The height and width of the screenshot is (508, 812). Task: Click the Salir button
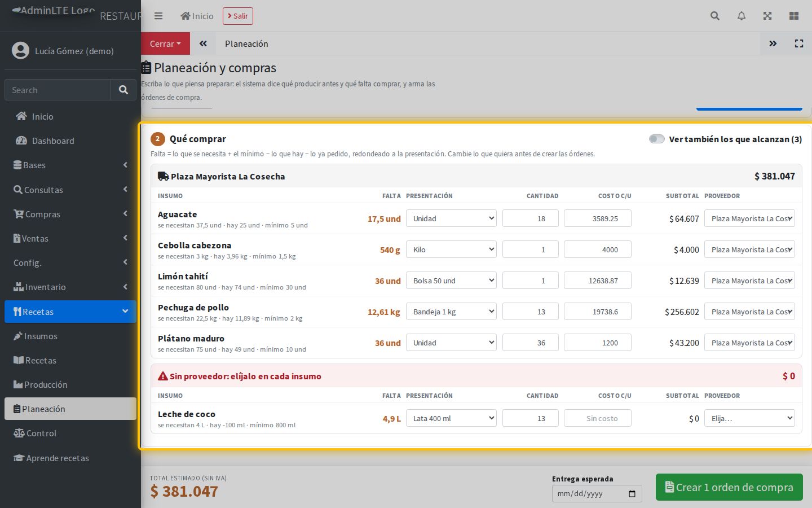point(238,16)
